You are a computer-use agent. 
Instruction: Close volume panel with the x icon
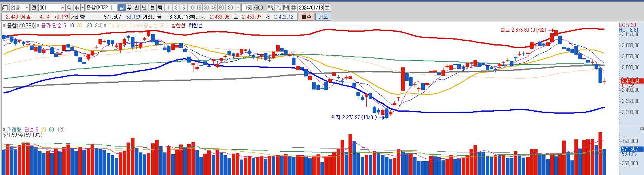[x=642, y=129]
